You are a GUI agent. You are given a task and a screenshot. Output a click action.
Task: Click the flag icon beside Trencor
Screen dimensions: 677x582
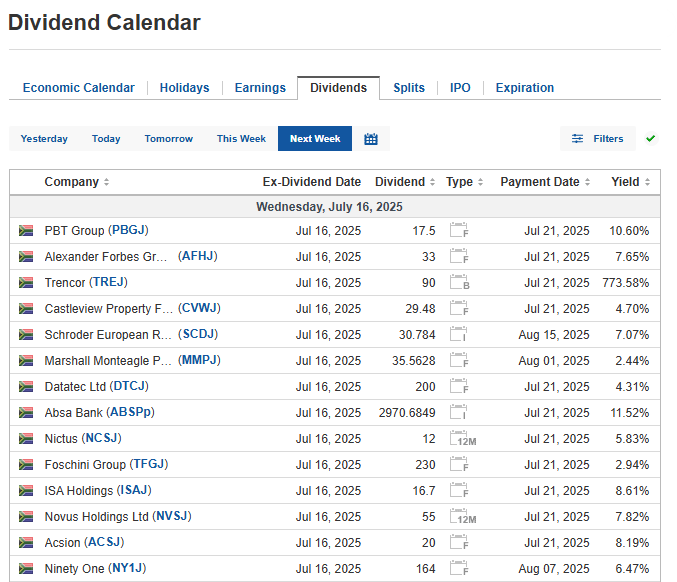tap(26, 283)
